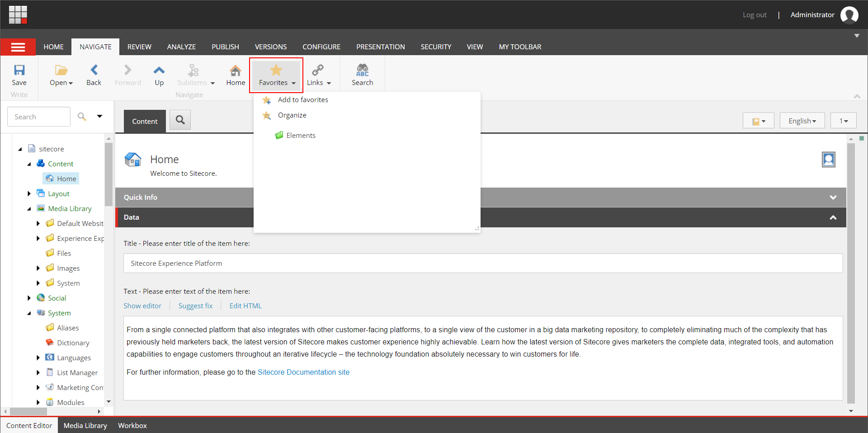Click the Administrator avatar icon
The height and width of the screenshot is (433, 868).
(849, 15)
